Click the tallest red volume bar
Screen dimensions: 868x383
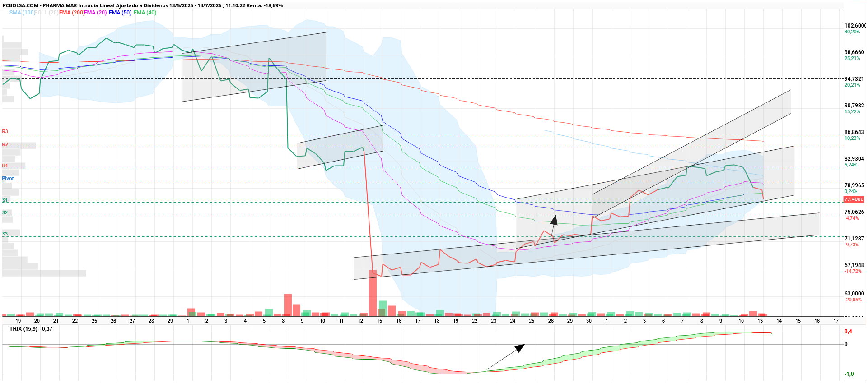pos(373,293)
